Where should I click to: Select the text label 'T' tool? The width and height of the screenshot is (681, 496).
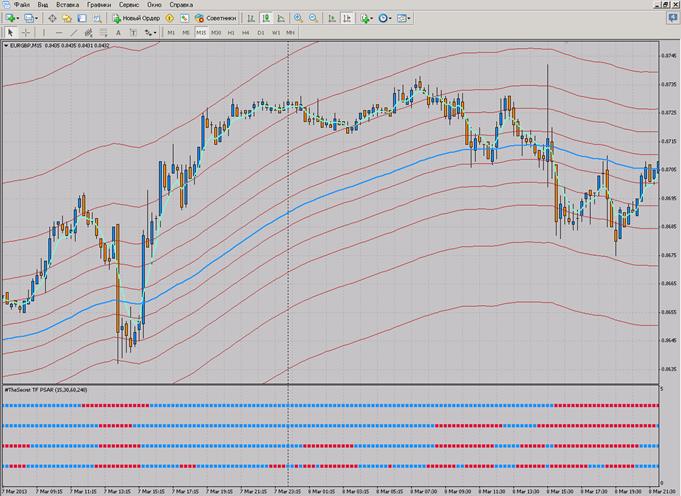coord(133,33)
